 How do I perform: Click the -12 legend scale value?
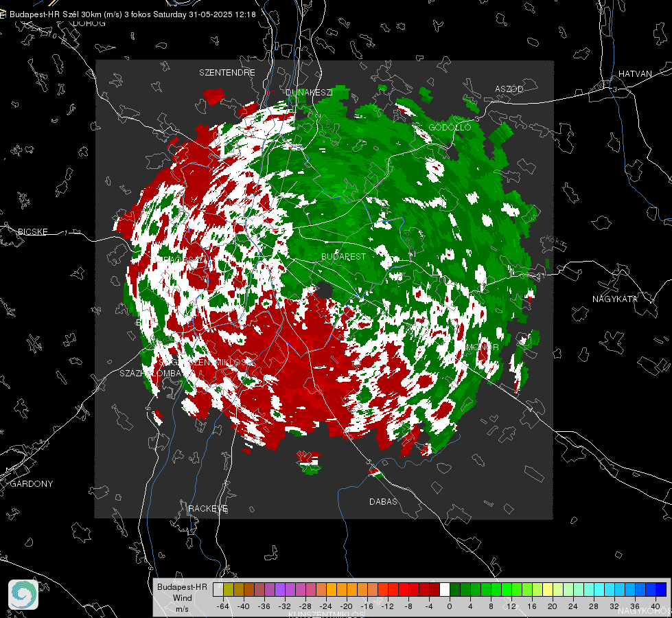point(387,606)
